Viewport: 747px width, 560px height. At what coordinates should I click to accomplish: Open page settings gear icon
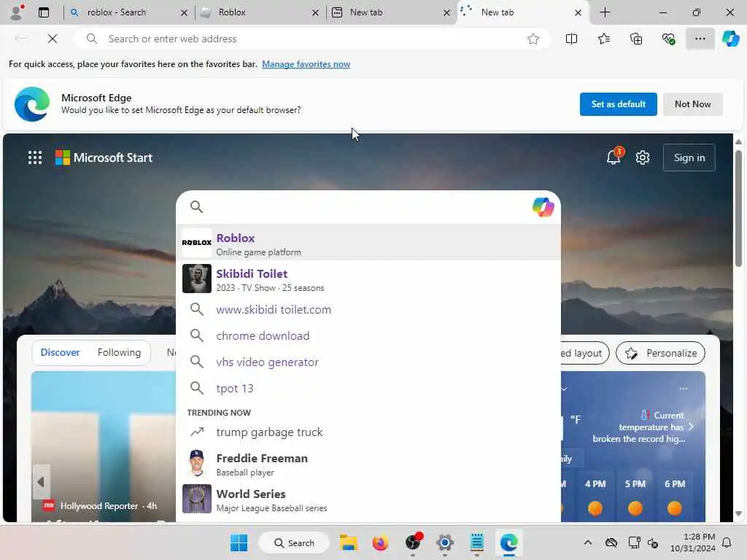(x=643, y=157)
